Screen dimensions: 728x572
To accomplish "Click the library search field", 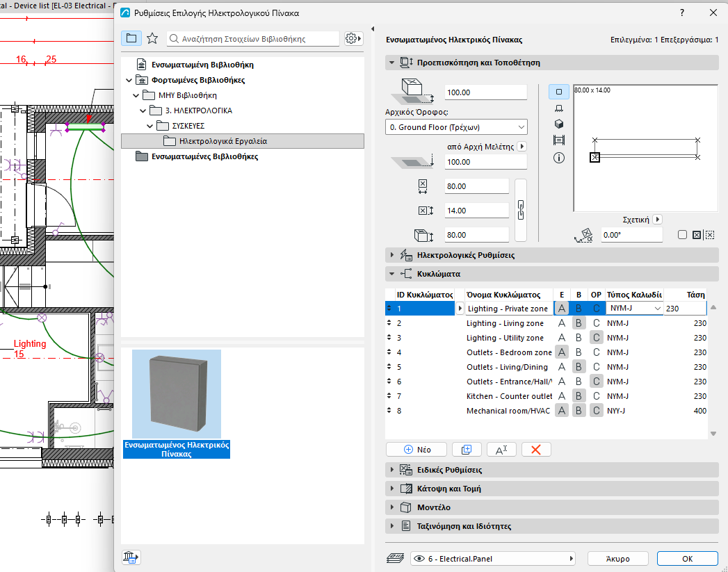I will point(253,38).
